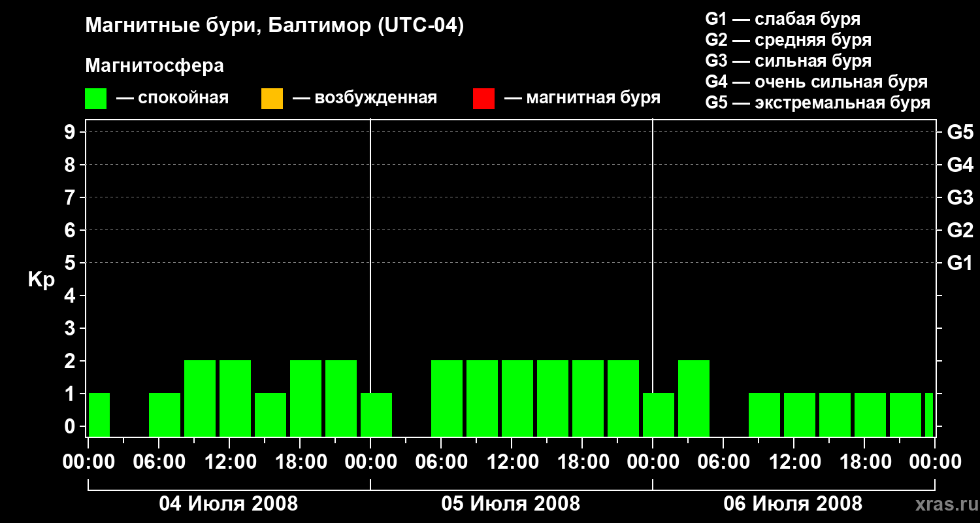The image size is (980, 523).
Task: Click the red 'магнитная буря' legend swatch
Action: pos(484,99)
